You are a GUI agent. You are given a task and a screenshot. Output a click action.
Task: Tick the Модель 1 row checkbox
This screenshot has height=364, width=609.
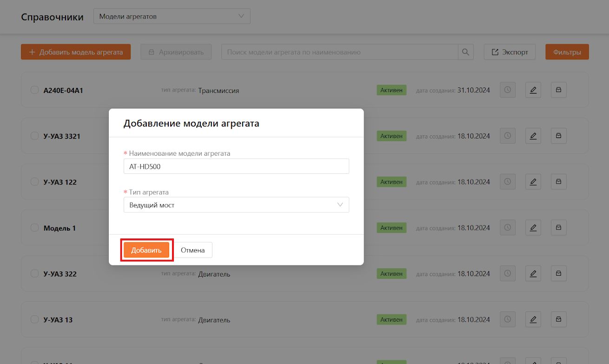pos(34,228)
